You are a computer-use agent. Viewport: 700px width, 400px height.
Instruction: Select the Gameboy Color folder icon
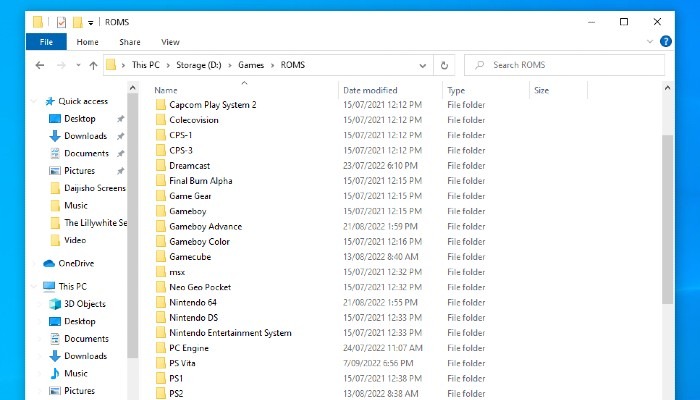161,242
